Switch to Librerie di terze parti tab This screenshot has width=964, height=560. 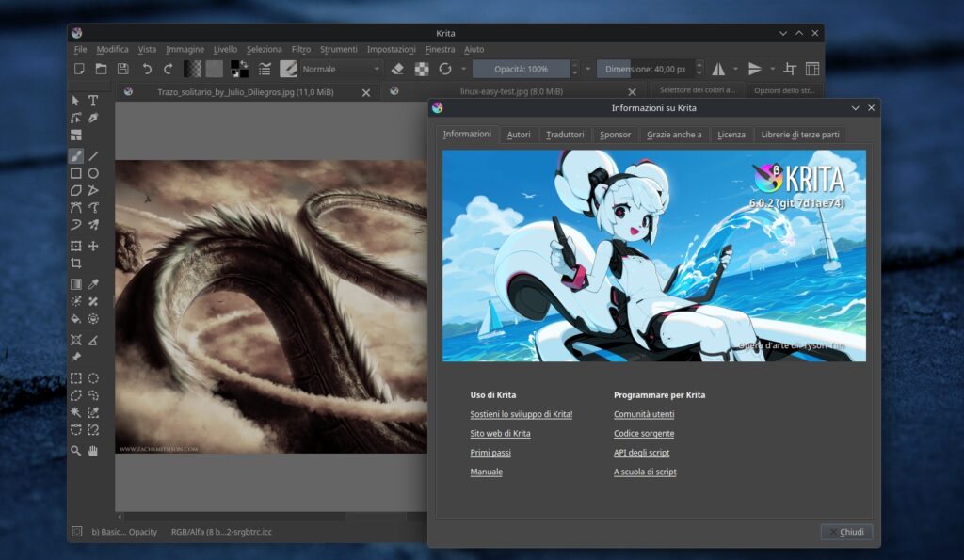800,135
